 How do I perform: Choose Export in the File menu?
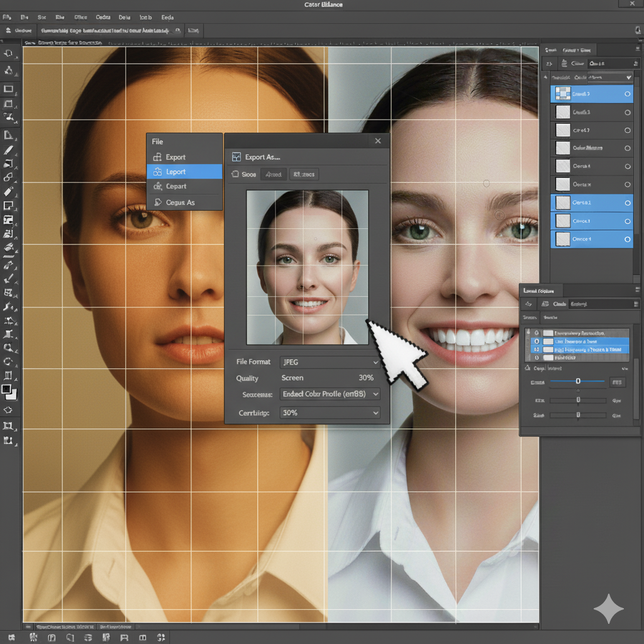click(x=175, y=157)
